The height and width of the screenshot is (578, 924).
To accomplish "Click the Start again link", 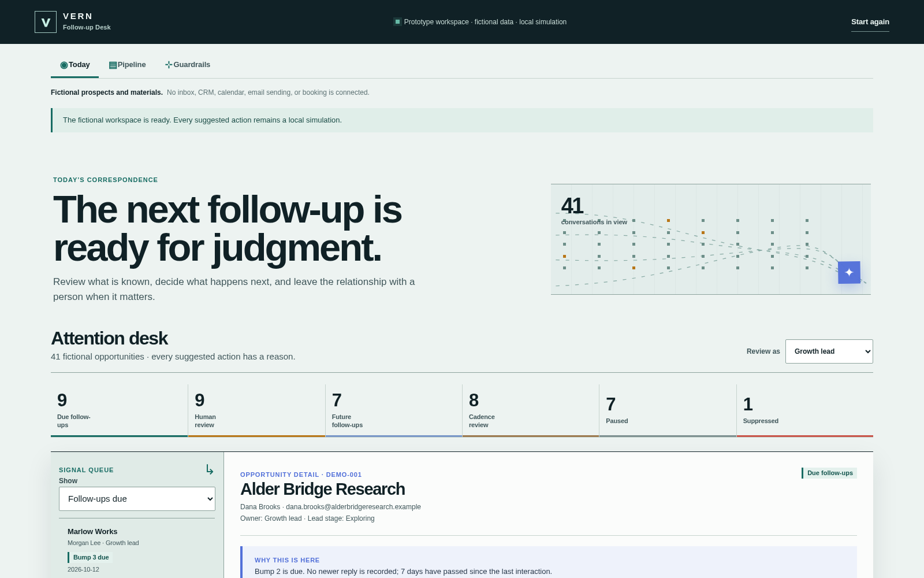I will 870,22.
